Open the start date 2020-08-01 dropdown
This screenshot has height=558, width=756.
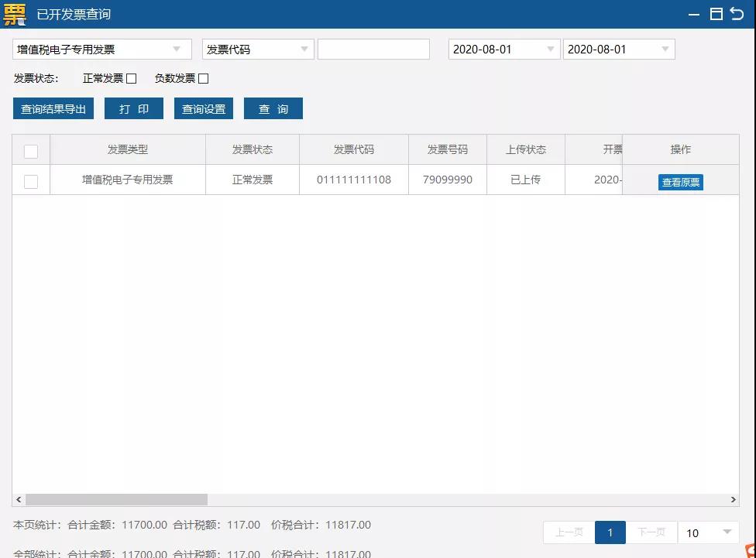point(552,48)
